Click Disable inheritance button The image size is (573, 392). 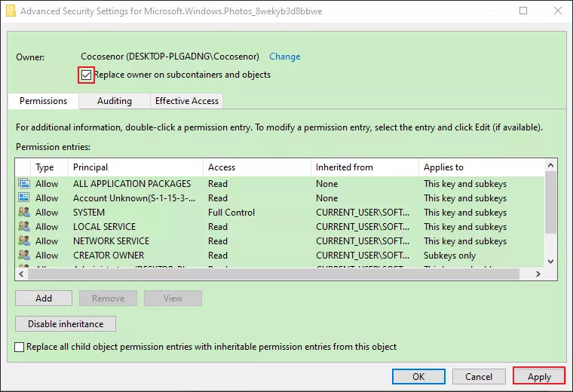[66, 323]
